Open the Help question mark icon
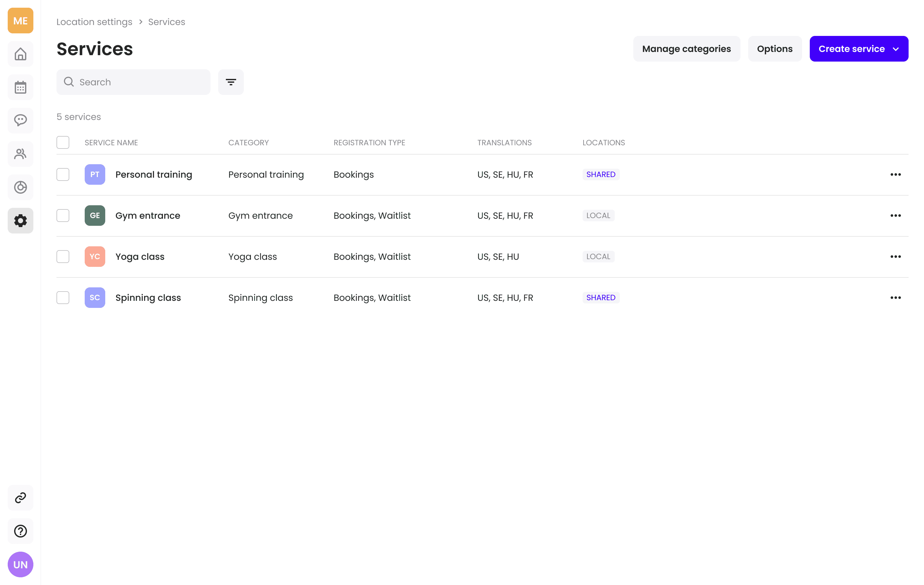The height and width of the screenshot is (585, 924). [20, 531]
